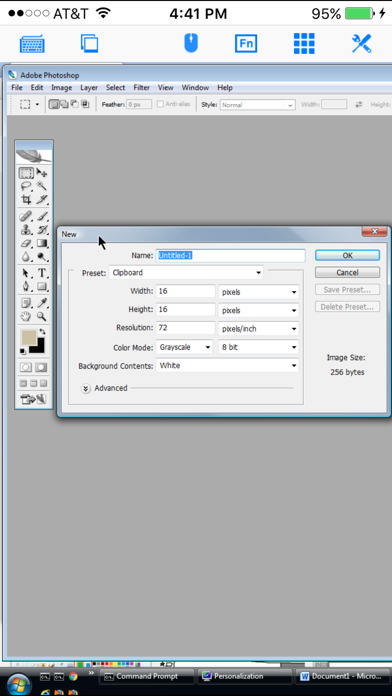Open the File menu
The image size is (392, 696).
[16, 87]
